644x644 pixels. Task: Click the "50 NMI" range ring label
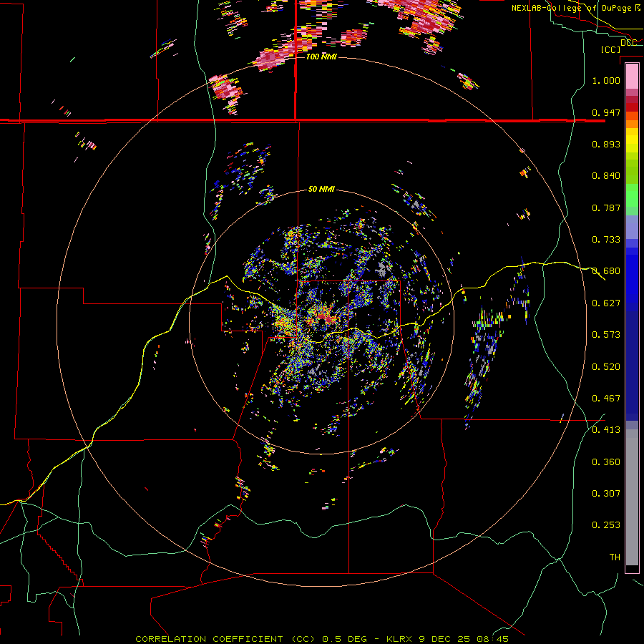[321, 190]
